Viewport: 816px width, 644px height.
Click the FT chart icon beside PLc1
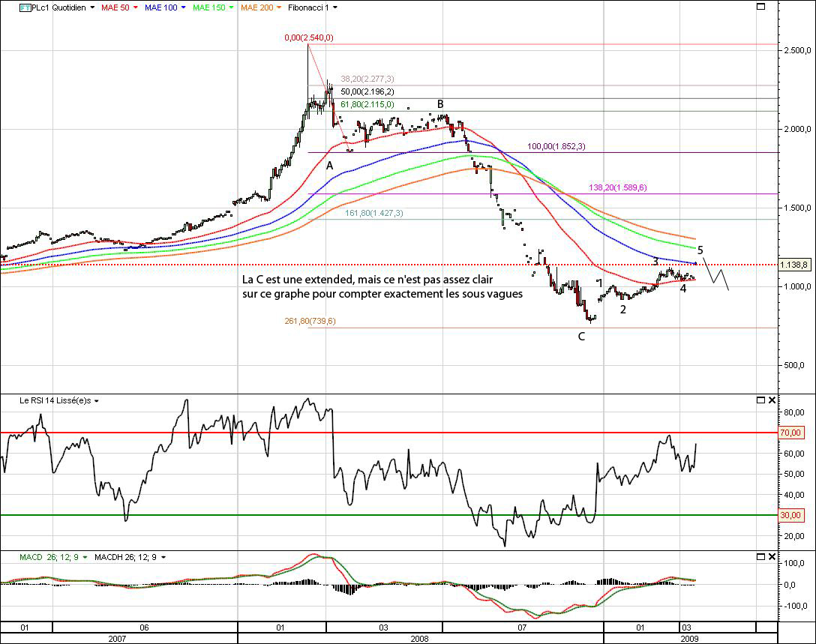[25, 7]
